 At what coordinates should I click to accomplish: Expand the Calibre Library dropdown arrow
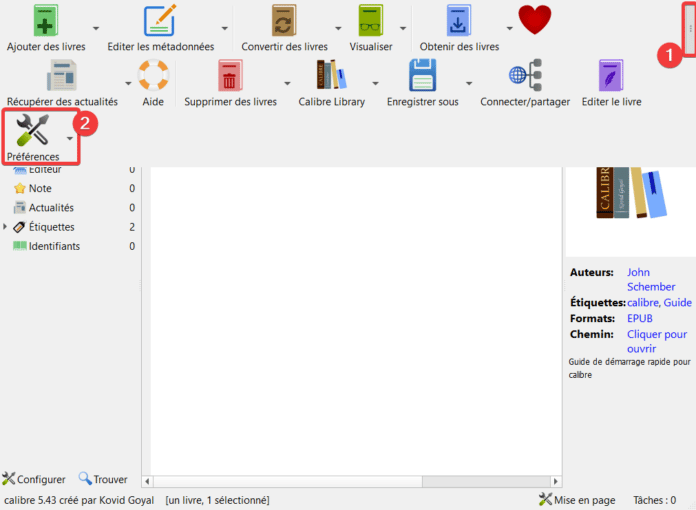click(x=376, y=83)
